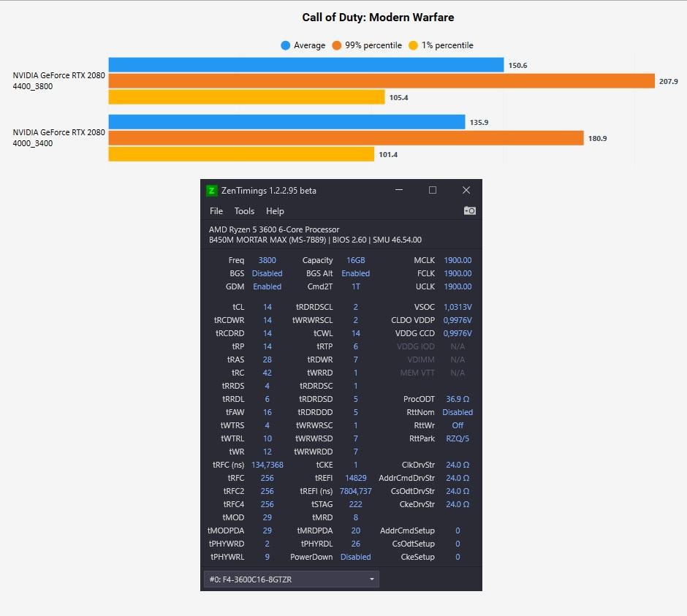This screenshot has height=616, width=687.
Task: Click the tRC value 42
Action: coord(267,373)
